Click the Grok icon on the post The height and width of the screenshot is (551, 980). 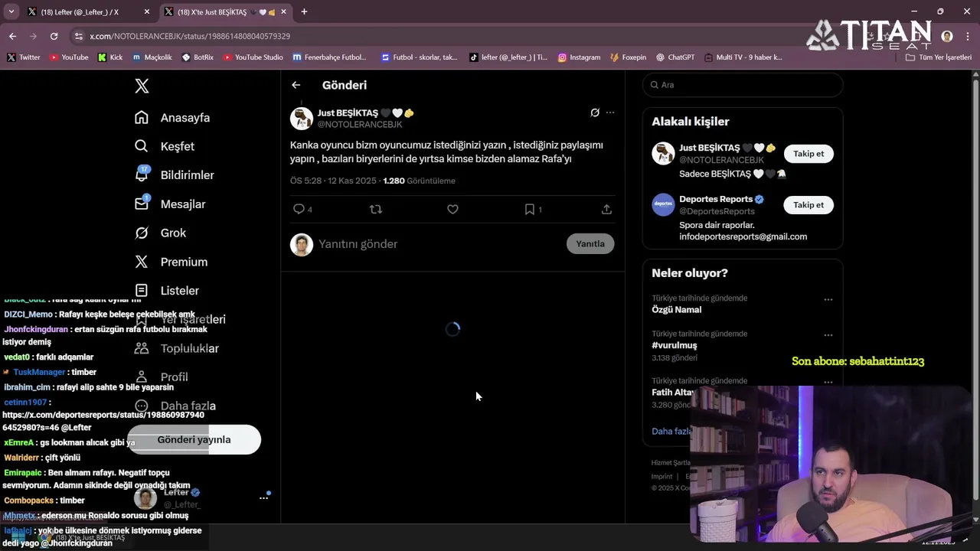click(595, 112)
